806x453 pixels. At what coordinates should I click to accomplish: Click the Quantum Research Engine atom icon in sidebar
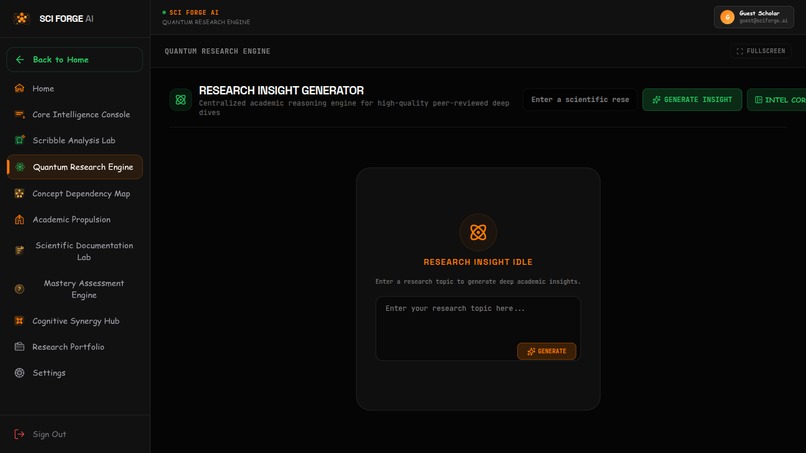20,167
